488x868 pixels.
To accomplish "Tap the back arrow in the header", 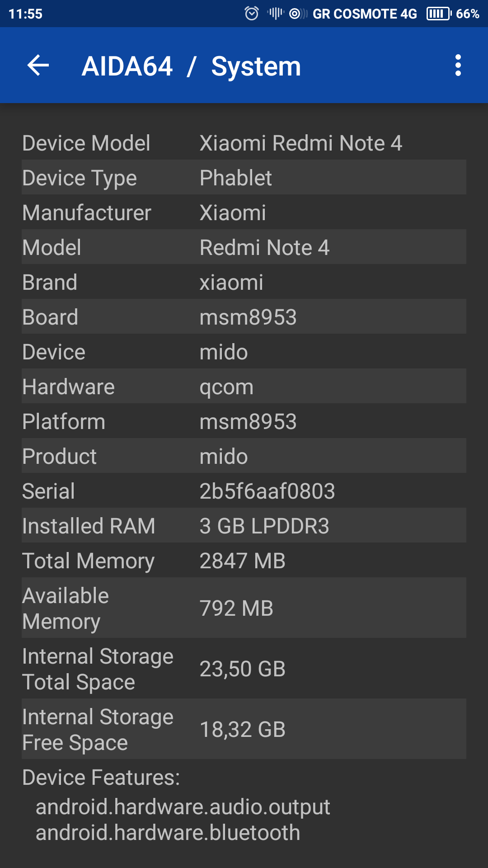I will (x=38, y=66).
